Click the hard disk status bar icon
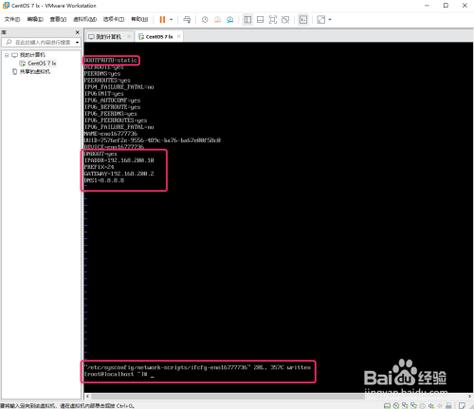Image resolution: width=474 pixels, height=409 pixels. click(x=387, y=406)
